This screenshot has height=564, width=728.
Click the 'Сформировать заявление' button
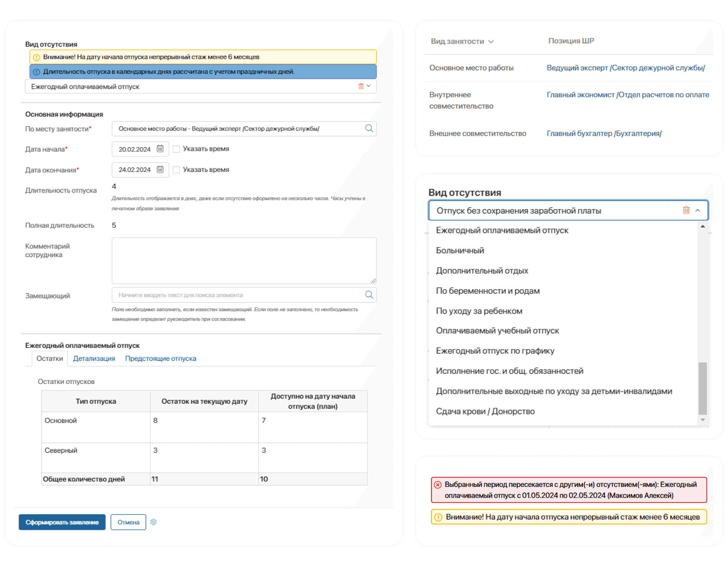[x=62, y=522]
